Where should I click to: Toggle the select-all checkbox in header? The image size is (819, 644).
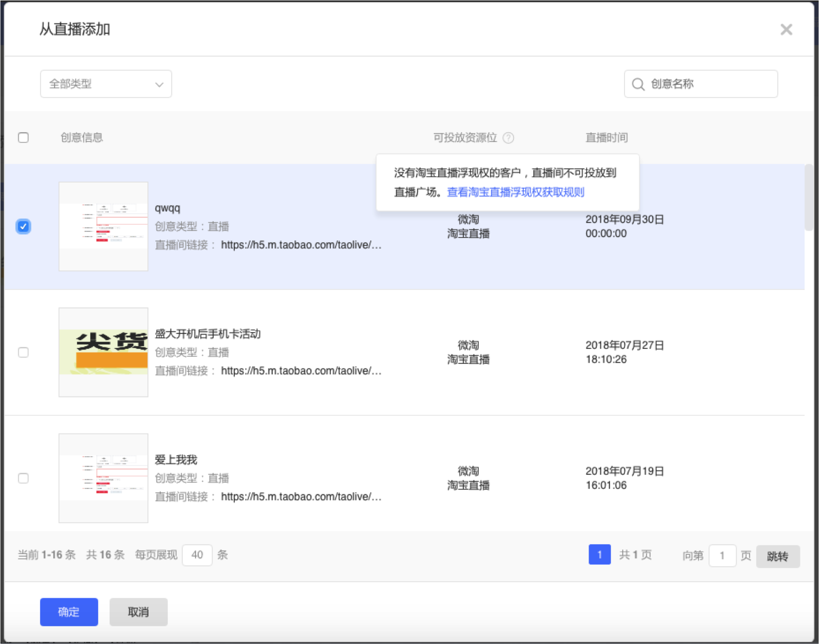point(23,138)
